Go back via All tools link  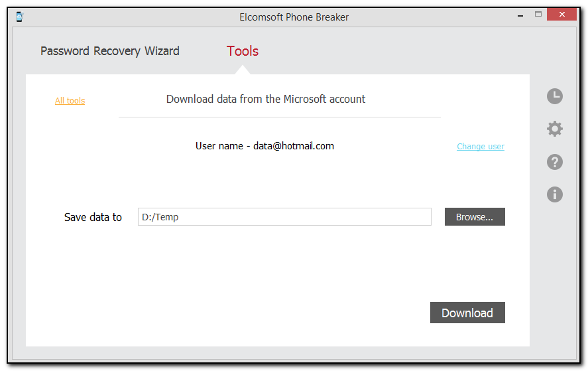click(70, 101)
